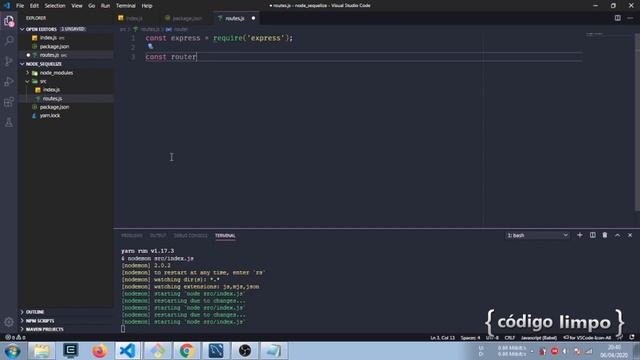Kill terminal with trash icon
The height and width of the screenshot is (360, 640).
[x=605, y=235]
